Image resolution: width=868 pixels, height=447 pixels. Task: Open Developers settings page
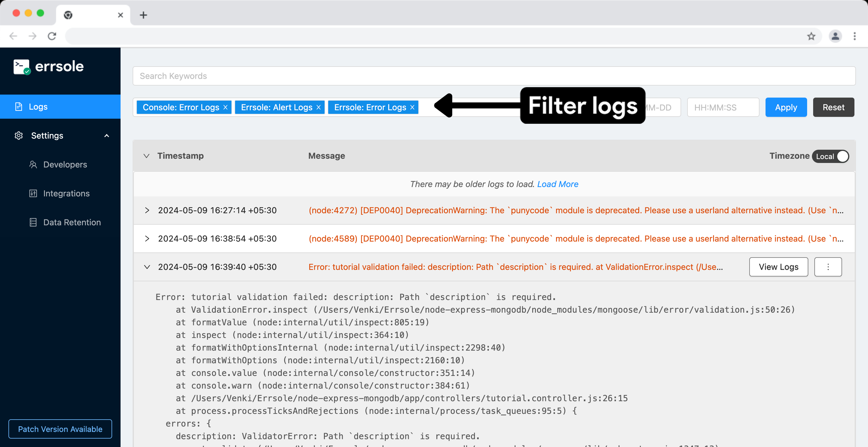click(x=65, y=165)
